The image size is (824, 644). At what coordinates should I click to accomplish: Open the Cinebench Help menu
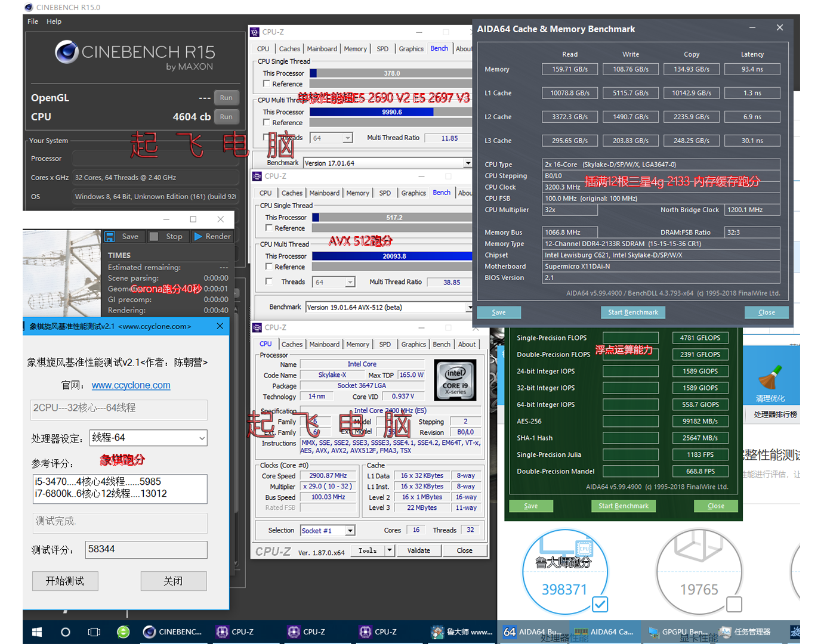click(x=54, y=21)
